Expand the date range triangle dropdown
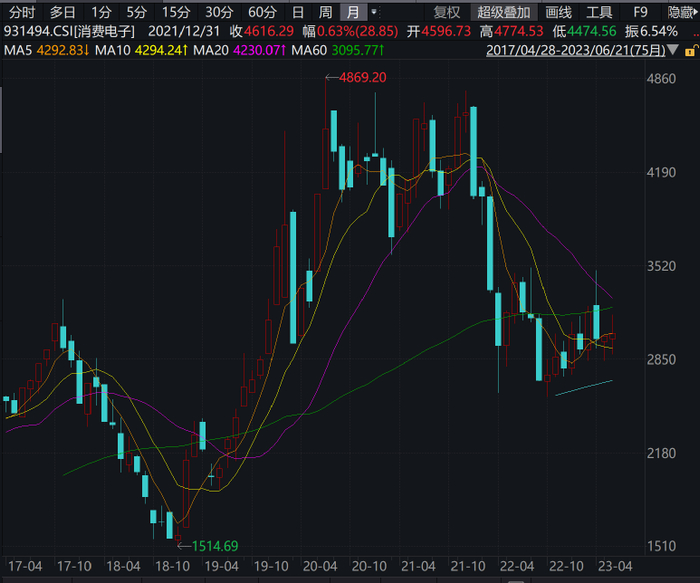 674,50
